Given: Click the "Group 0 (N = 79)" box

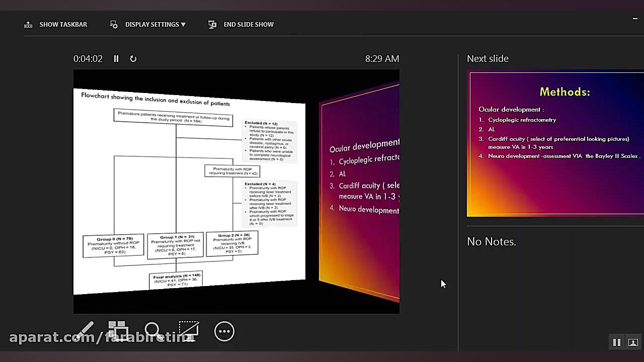Looking at the screenshot, I should coord(113,246).
